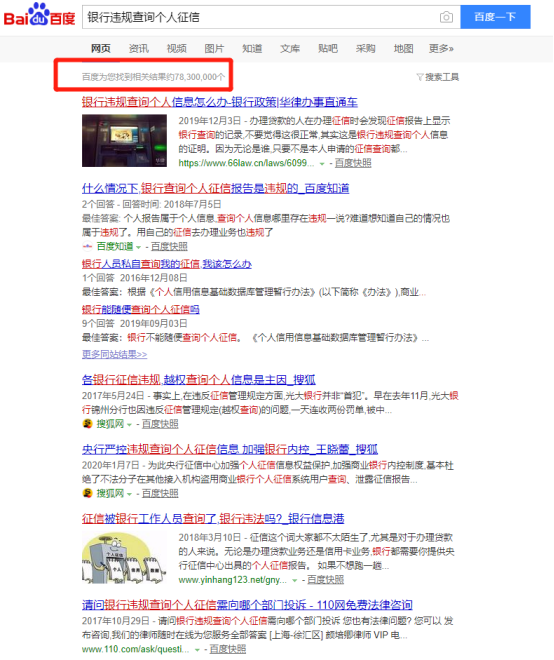The height and width of the screenshot is (660, 554).
Task: Expand dropdown arrow next to yinhang123.net URL
Action: point(294,581)
